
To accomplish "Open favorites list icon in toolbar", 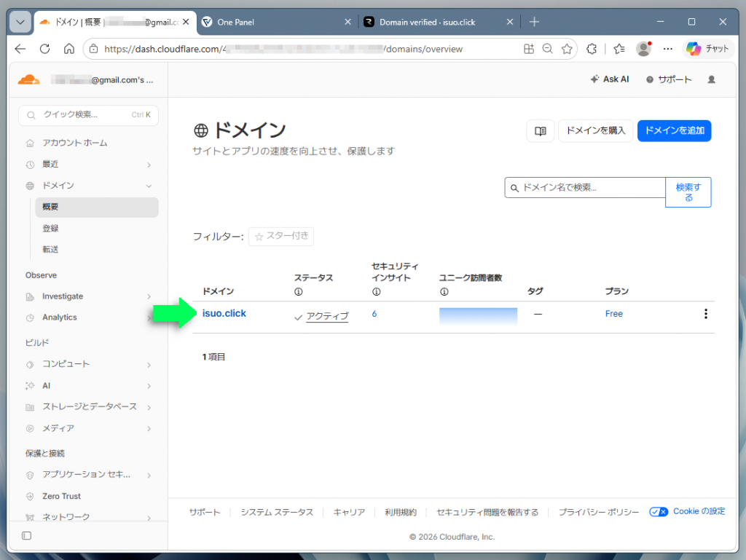I will coord(619,49).
